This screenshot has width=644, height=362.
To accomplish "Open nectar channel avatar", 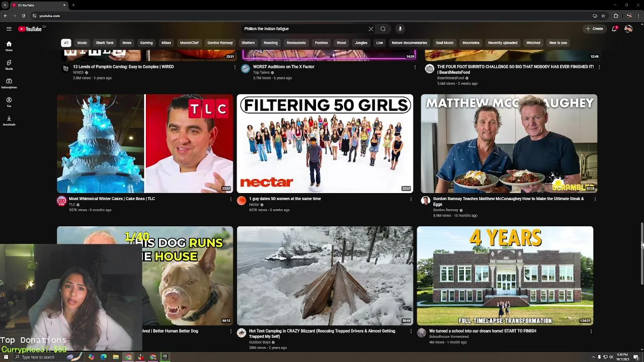I will coord(242,201).
